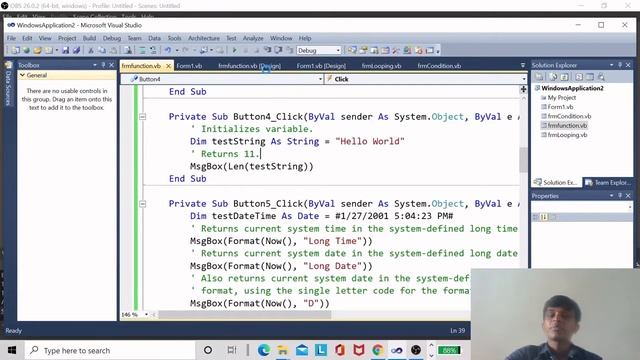Select the Solution Explorer bottom tab
Image resolution: width=640 pixels, height=360 pixels.
click(556, 182)
